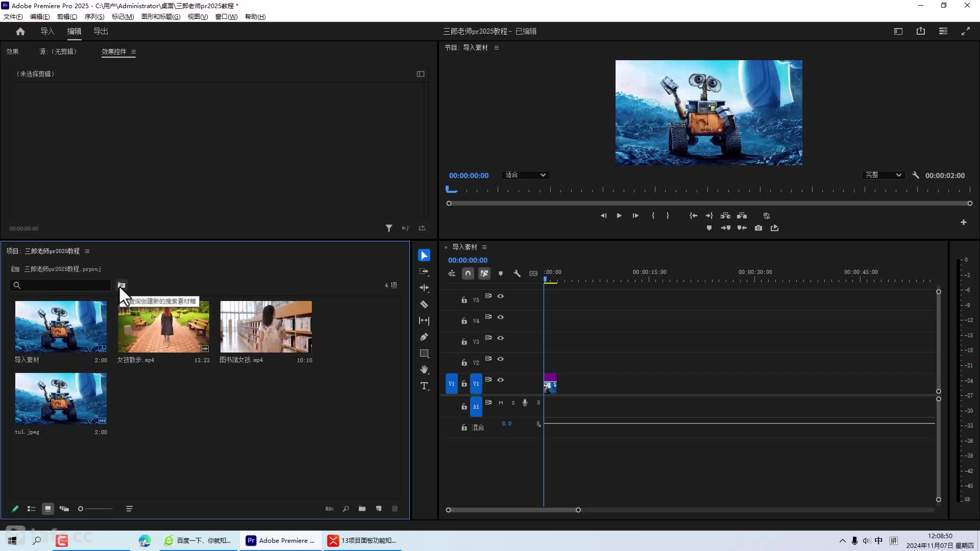Select the Pen tool
980x551 pixels.
pos(424,337)
